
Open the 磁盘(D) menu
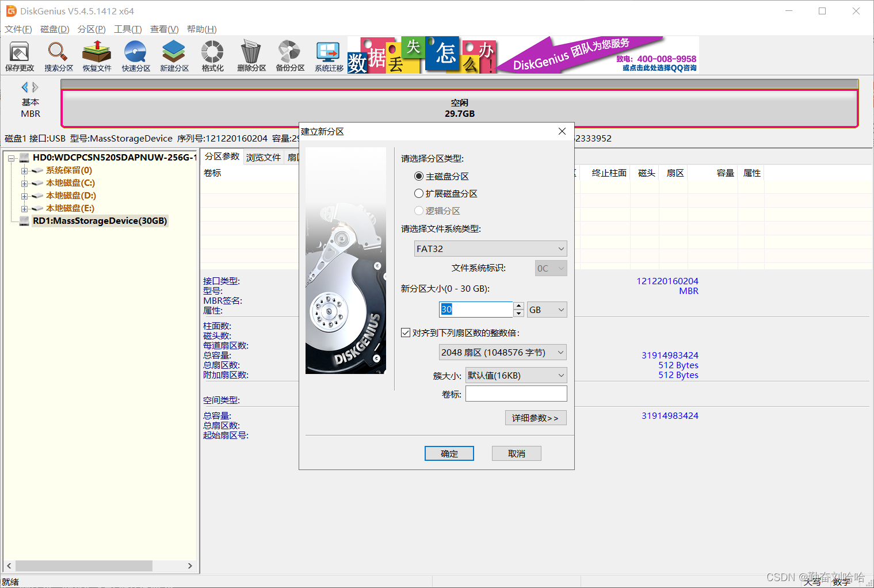[x=55, y=29]
